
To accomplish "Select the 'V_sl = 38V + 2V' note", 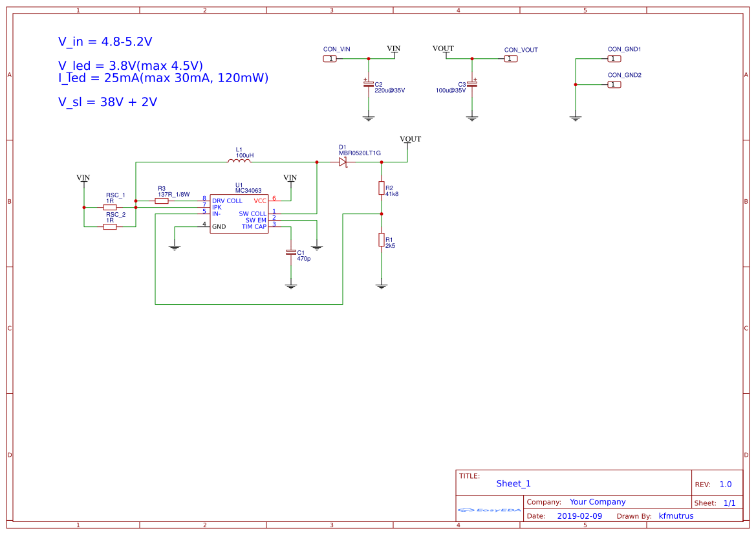I will point(107,102).
